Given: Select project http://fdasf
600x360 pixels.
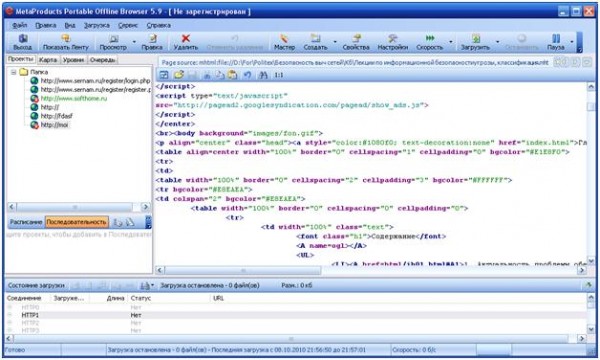Looking at the screenshot, I should point(57,116).
